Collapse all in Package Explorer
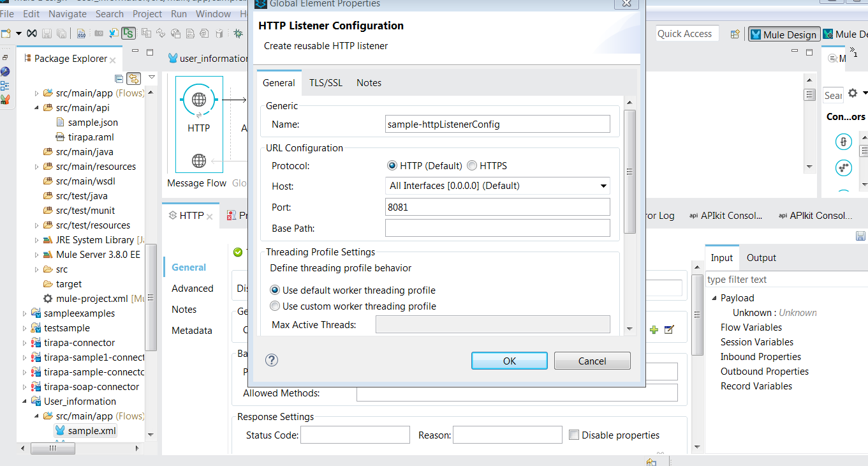The image size is (868, 466). click(119, 79)
